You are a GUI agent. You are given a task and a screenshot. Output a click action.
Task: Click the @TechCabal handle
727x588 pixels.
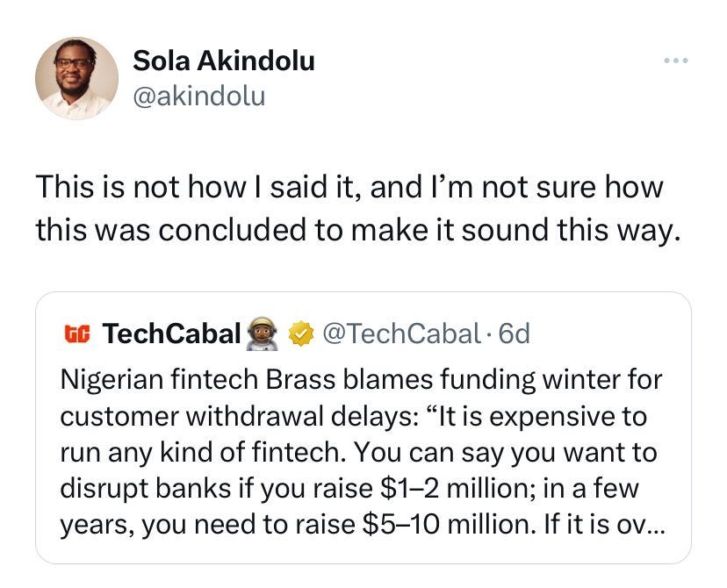coord(401,333)
